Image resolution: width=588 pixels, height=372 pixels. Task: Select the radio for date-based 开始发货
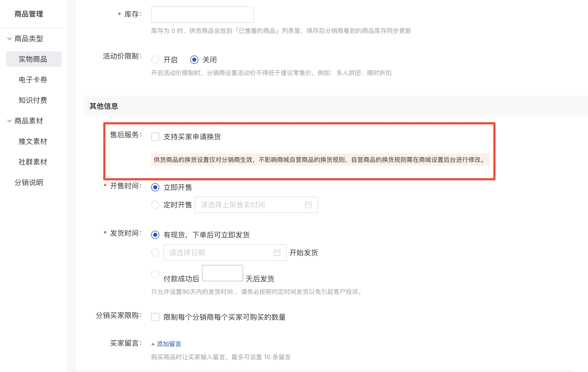[x=155, y=253]
